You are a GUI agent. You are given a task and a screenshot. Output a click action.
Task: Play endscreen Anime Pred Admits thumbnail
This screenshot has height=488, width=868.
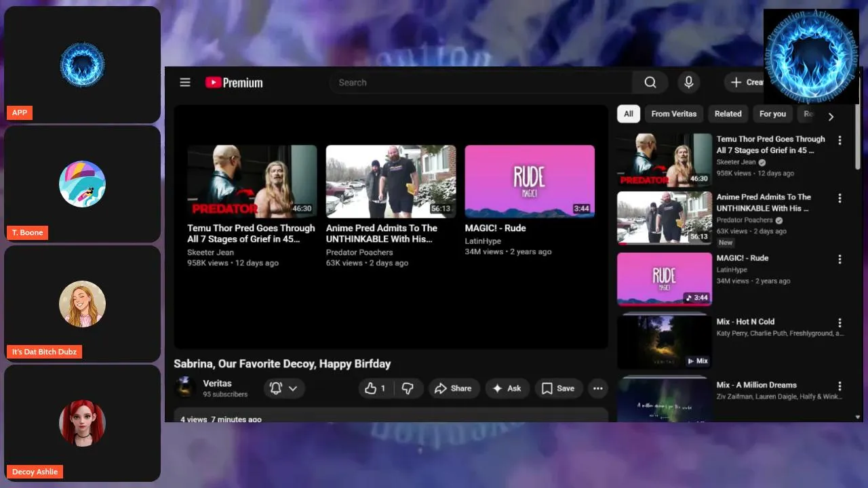point(391,182)
